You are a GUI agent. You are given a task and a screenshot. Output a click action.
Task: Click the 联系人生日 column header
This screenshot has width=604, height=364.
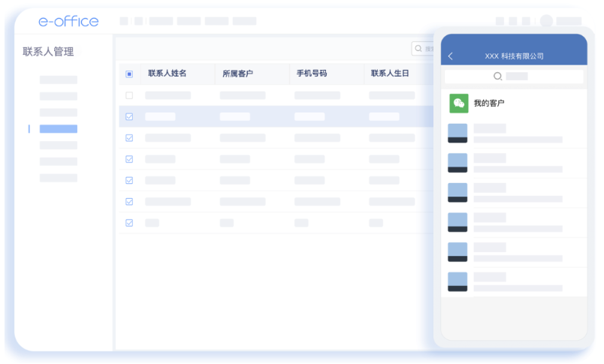390,73
